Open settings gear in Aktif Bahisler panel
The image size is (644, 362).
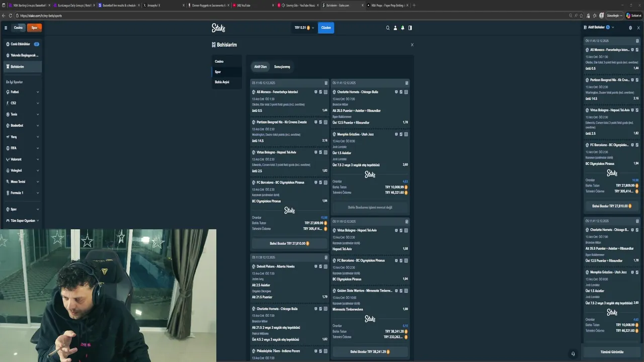coord(630,28)
